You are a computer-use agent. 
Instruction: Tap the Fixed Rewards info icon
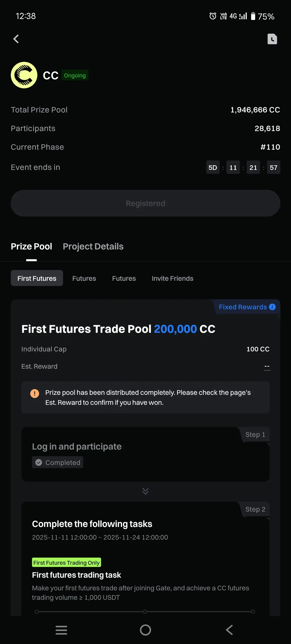272,307
